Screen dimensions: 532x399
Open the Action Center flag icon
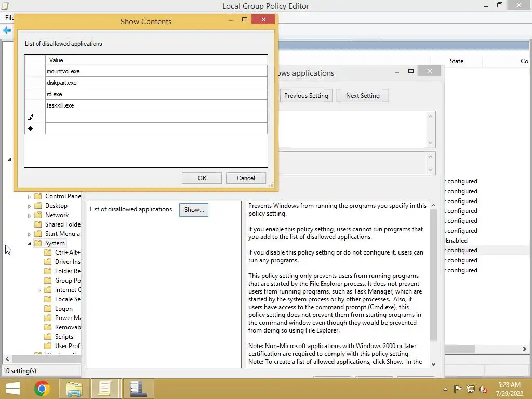[x=458, y=389]
